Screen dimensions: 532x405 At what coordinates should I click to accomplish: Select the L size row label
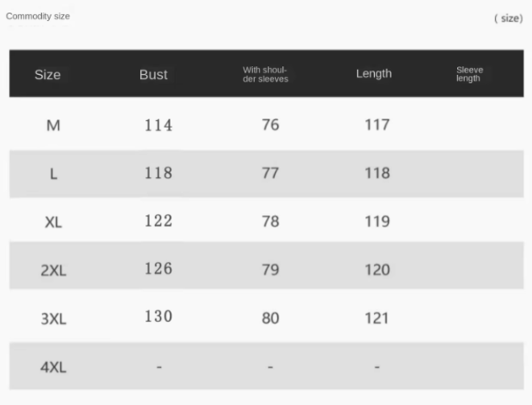(x=53, y=174)
